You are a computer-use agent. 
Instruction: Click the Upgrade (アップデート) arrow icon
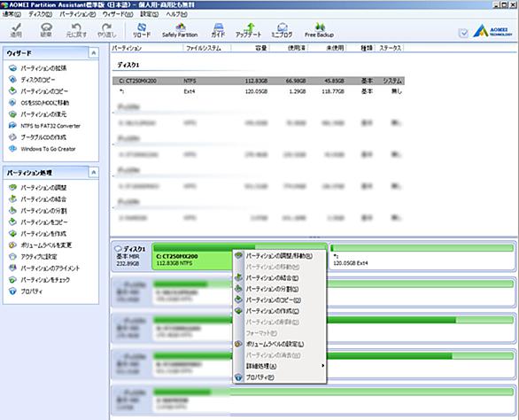[250, 27]
